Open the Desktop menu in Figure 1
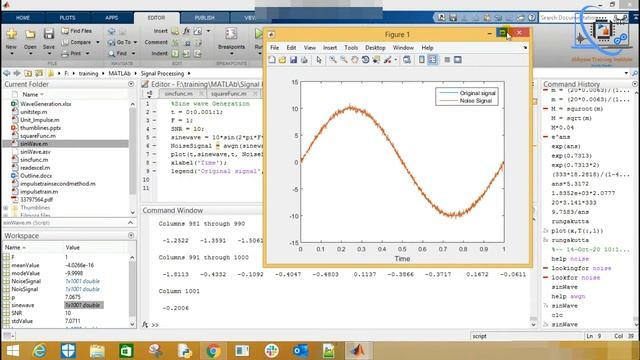 click(375, 48)
